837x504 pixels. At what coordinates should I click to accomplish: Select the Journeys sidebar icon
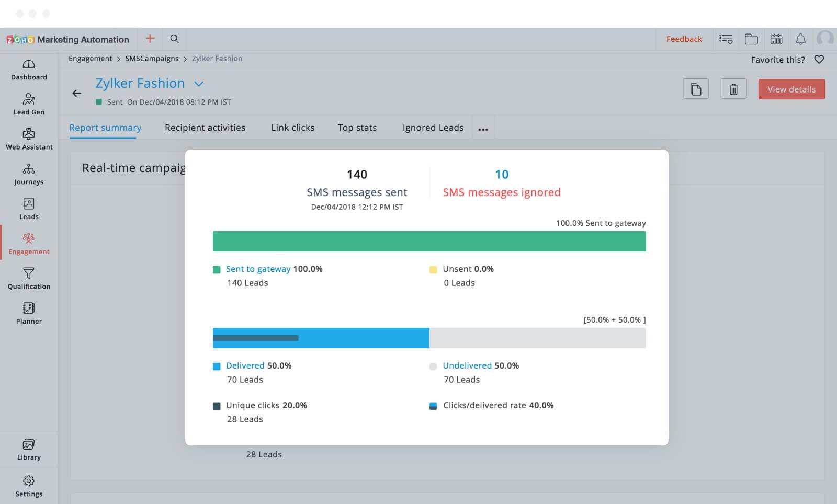point(29,174)
